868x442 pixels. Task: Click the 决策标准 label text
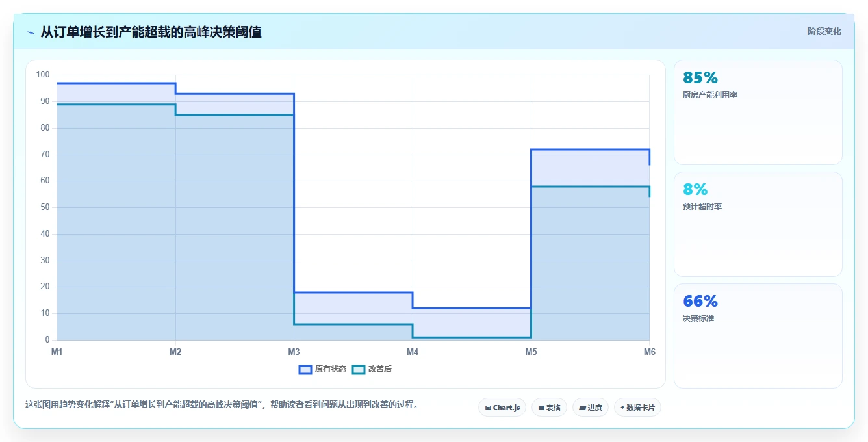point(698,318)
